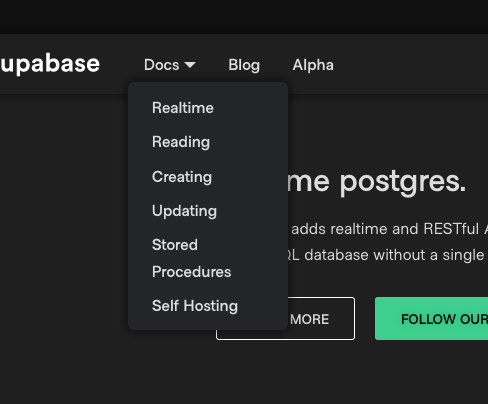Click the Supabase logo text
The width and height of the screenshot is (488, 404).
50,63
